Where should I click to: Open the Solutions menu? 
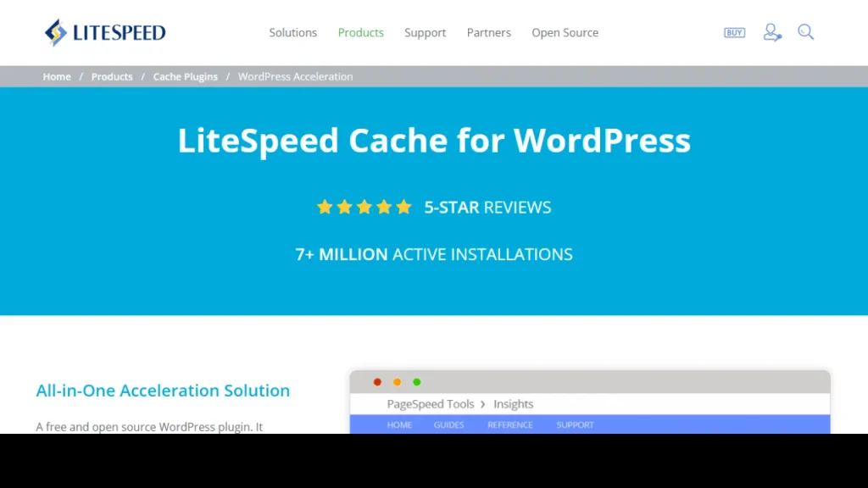pos(292,33)
